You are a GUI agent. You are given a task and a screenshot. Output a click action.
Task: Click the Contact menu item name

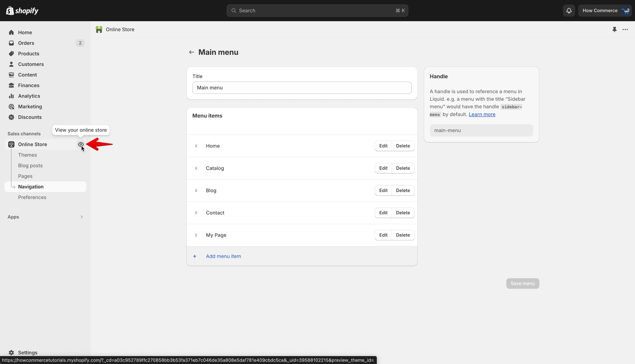tap(215, 213)
